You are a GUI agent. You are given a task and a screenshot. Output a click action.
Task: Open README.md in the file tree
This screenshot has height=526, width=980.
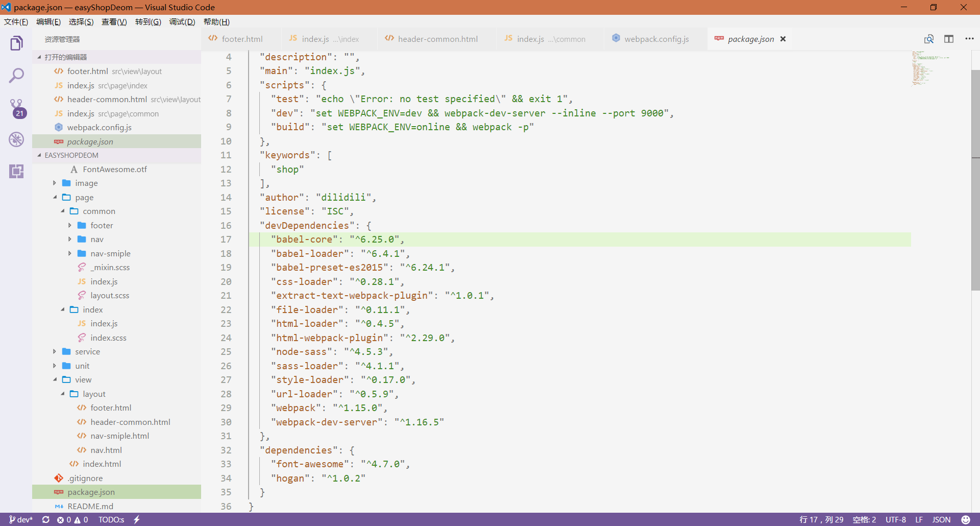tap(90, 506)
